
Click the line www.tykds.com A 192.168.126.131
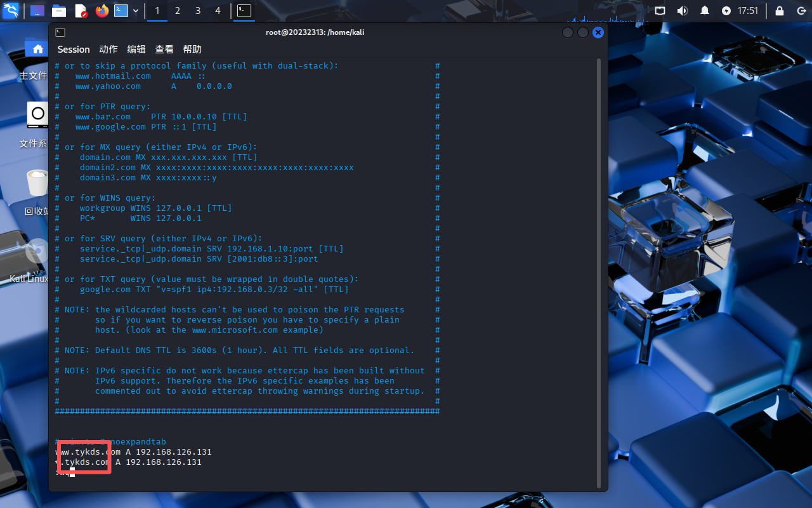click(133, 452)
